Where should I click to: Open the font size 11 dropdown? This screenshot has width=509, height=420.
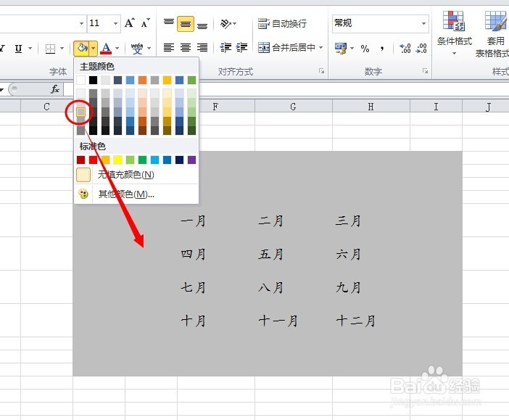click(x=115, y=23)
